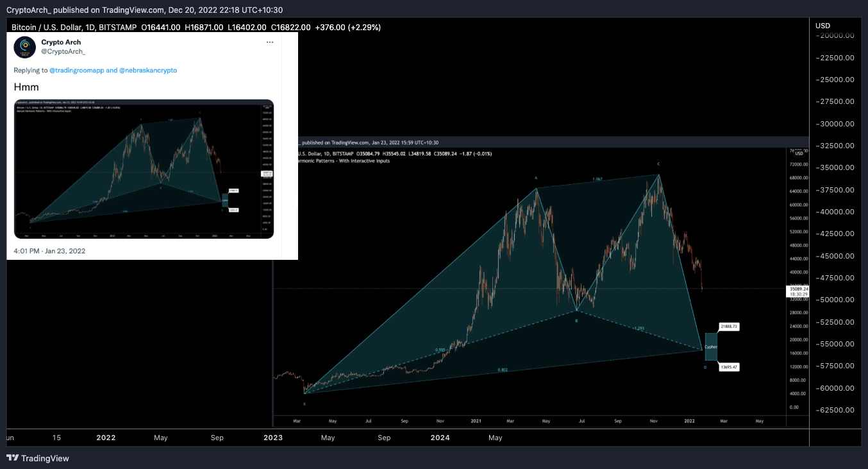Open the tweet's three-dot more menu
This screenshot has height=469, width=868.
270,42
